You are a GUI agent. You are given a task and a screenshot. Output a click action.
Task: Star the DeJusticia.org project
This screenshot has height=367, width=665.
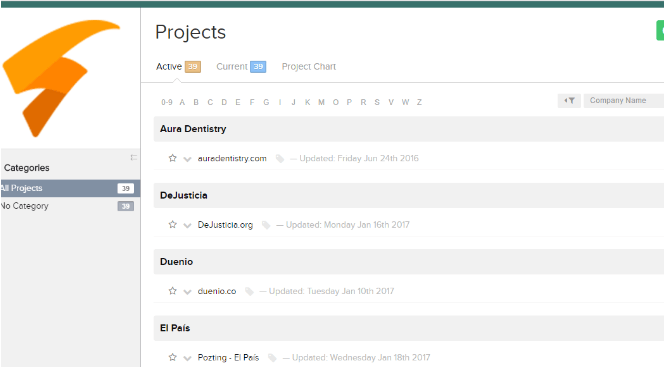pyautogui.click(x=172, y=224)
